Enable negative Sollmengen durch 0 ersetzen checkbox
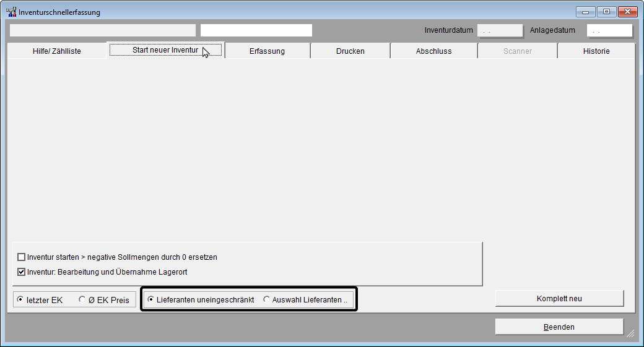644x347 pixels. point(21,257)
